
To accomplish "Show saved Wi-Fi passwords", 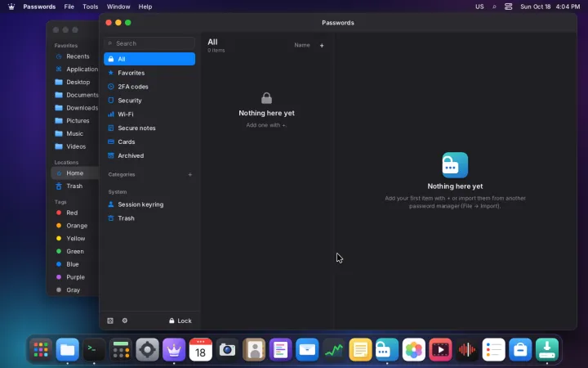I will pyautogui.click(x=149, y=114).
